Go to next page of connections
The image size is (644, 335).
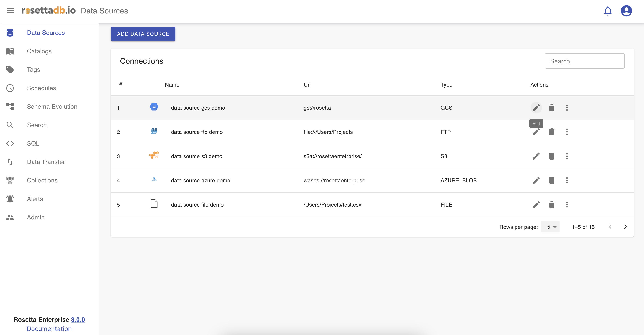click(625, 227)
